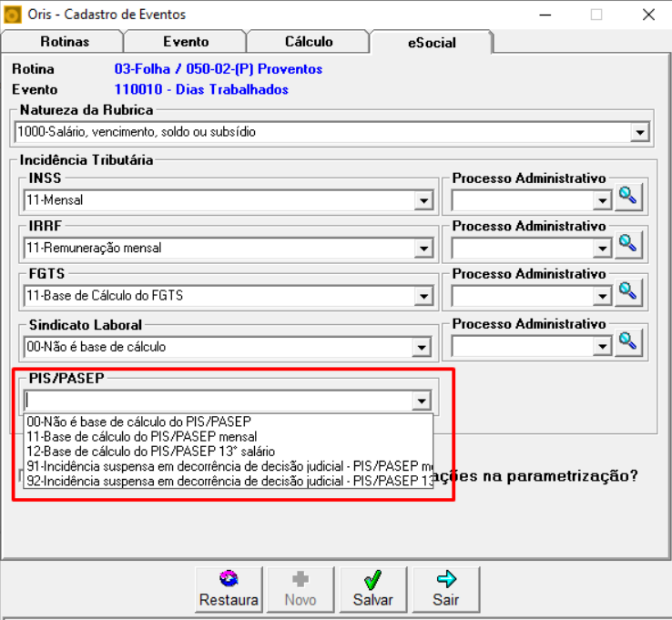Select the eSocial tab
Screen dimensions: 672x620
click(432, 42)
